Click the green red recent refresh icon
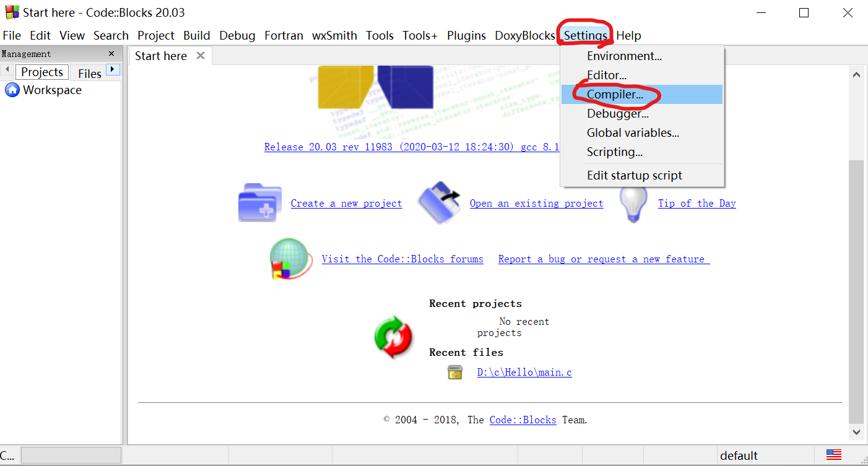 click(x=393, y=337)
